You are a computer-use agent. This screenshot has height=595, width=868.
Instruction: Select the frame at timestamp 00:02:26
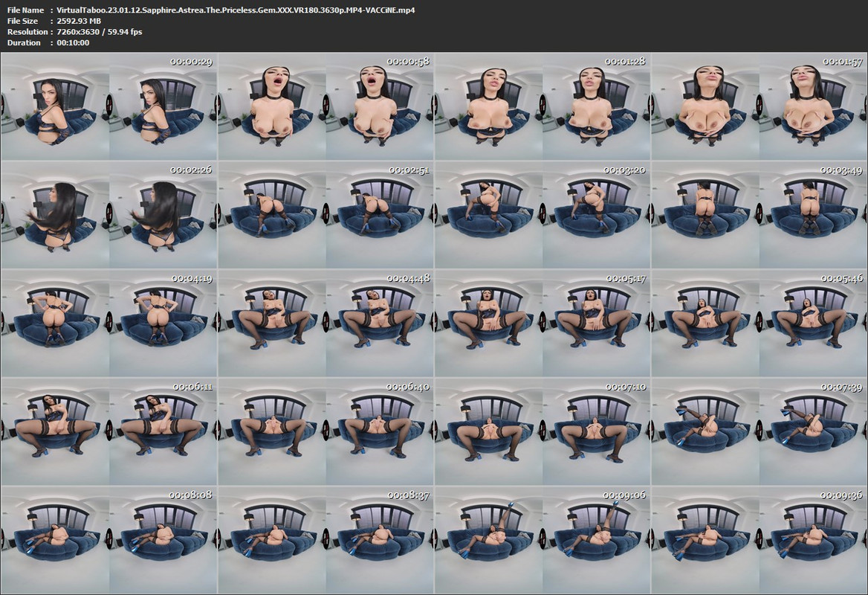point(109,215)
